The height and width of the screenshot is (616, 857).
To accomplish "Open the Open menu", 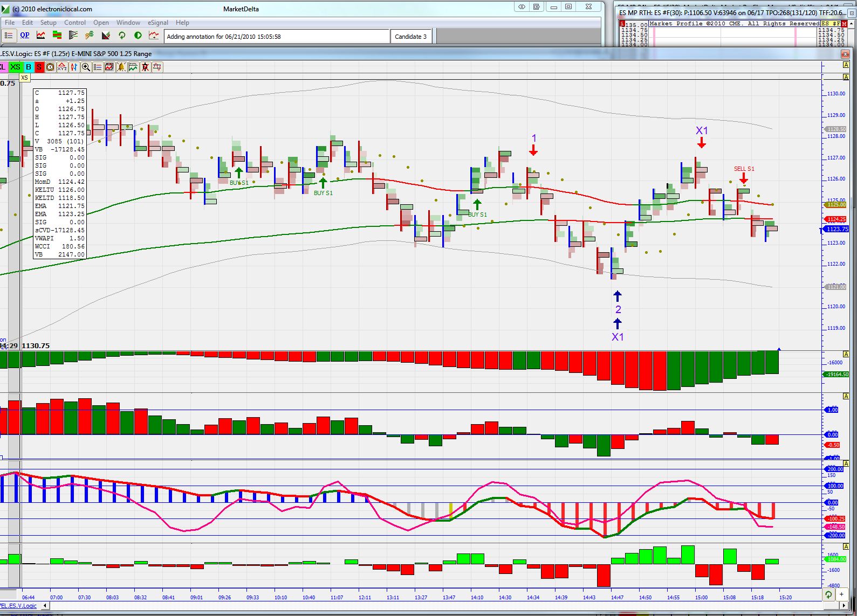I will (x=101, y=23).
